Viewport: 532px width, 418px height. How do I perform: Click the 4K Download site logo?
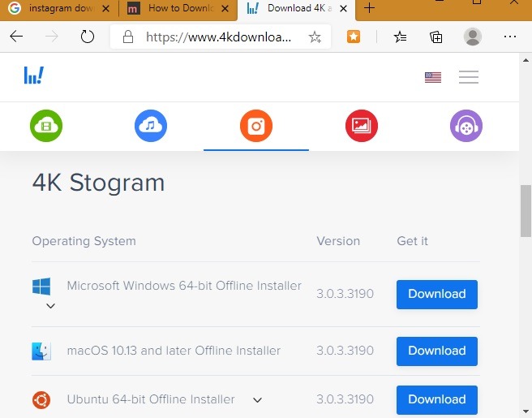(34, 75)
